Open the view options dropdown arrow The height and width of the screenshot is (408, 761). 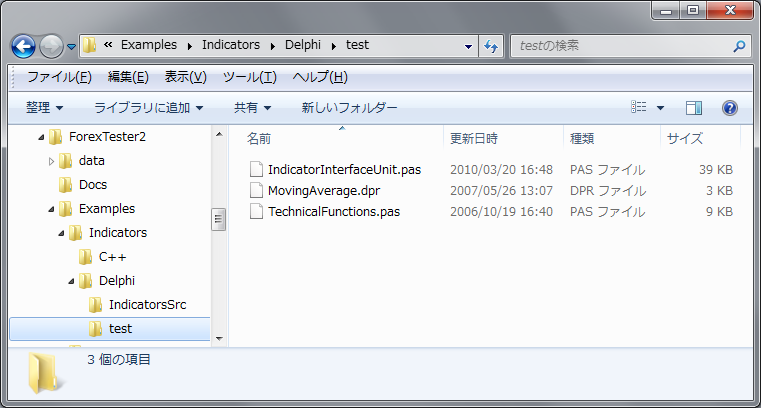tap(660, 108)
